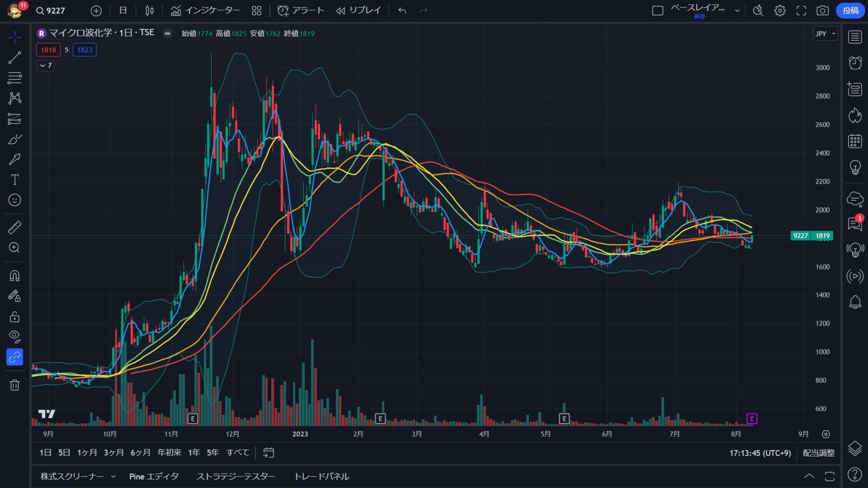
Task: Select the text annotation tool
Action: point(15,179)
